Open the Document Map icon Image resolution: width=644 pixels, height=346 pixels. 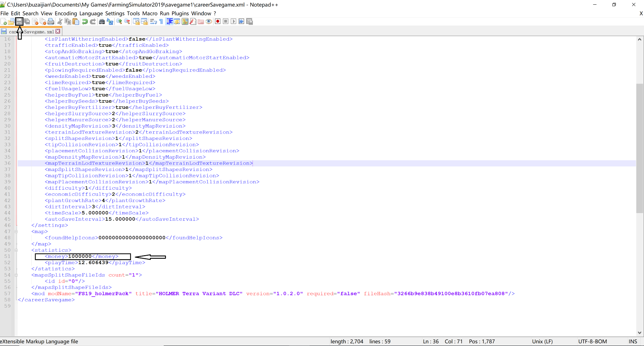(x=185, y=21)
